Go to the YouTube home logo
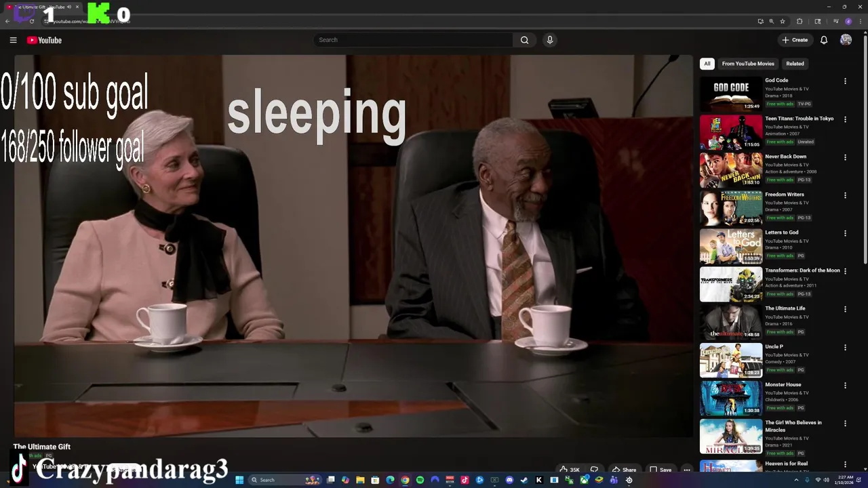 point(44,40)
